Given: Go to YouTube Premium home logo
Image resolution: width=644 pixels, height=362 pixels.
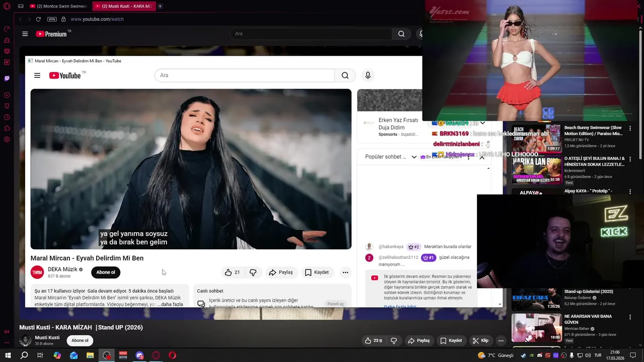Looking at the screenshot, I should 52,34.
